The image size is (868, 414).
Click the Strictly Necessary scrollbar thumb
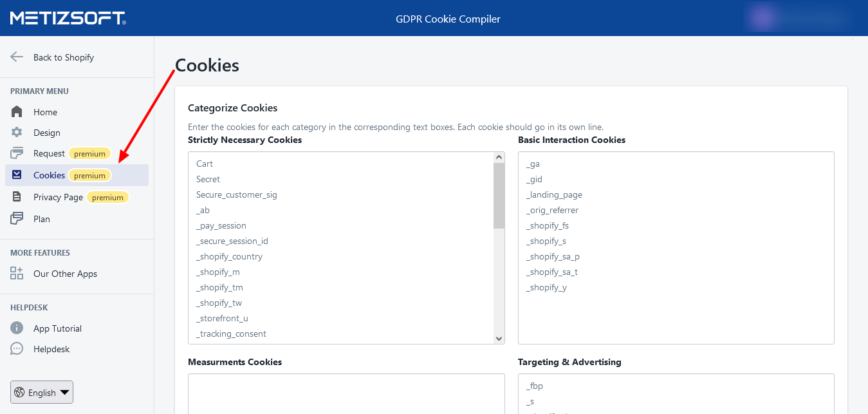pos(499,195)
